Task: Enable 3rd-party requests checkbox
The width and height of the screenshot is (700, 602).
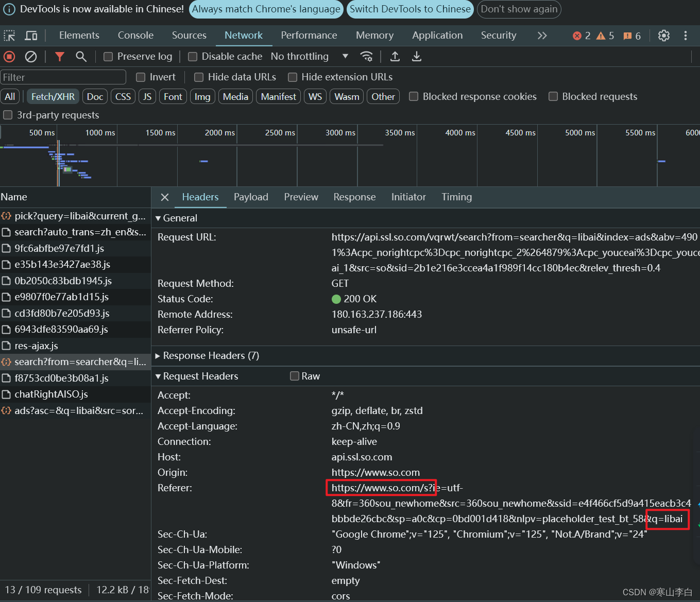Action: tap(8, 115)
